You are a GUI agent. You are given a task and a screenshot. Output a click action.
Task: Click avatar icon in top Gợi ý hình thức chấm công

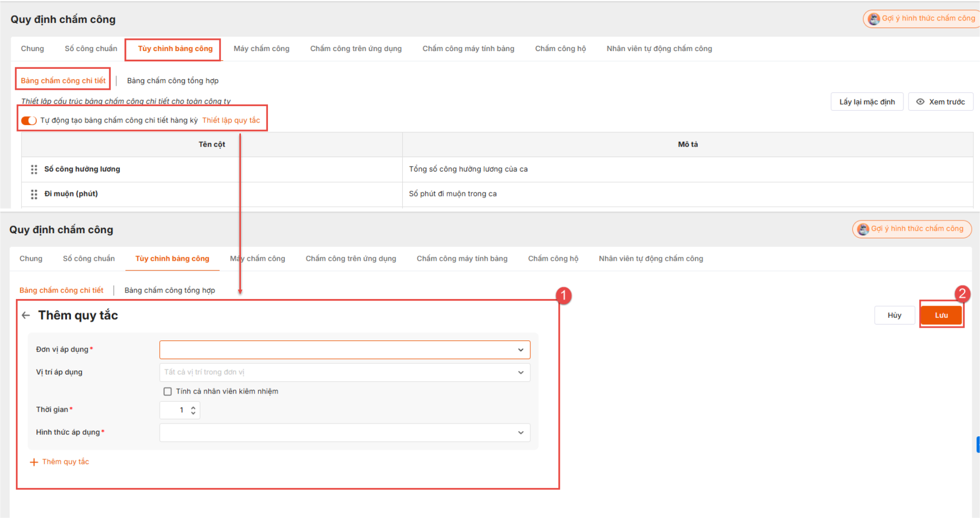click(x=874, y=19)
